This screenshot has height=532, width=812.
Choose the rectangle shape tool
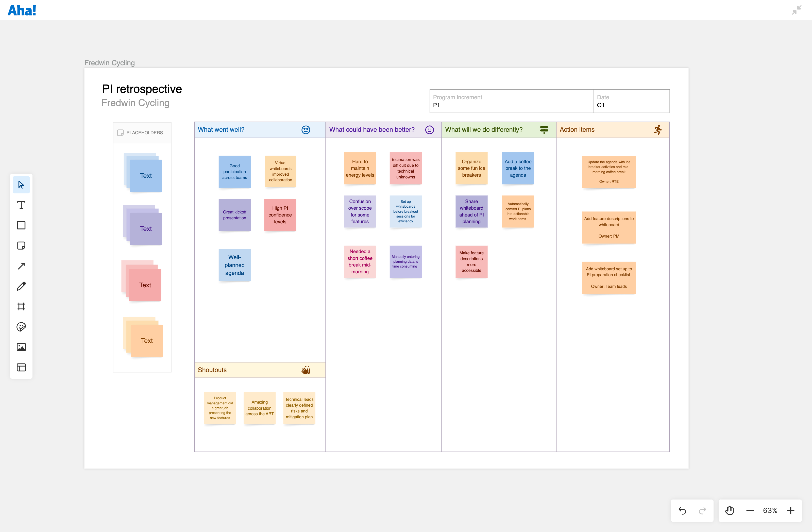click(21, 225)
